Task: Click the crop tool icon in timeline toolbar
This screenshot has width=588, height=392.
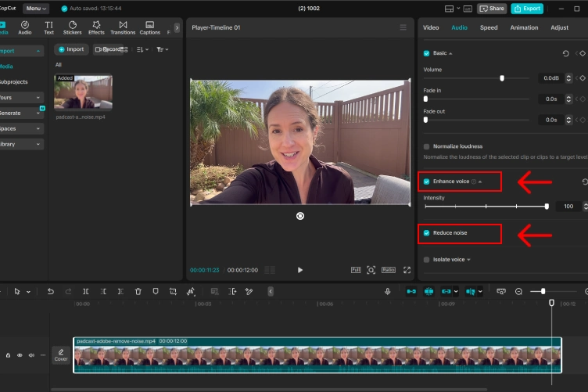Action: (x=173, y=292)
